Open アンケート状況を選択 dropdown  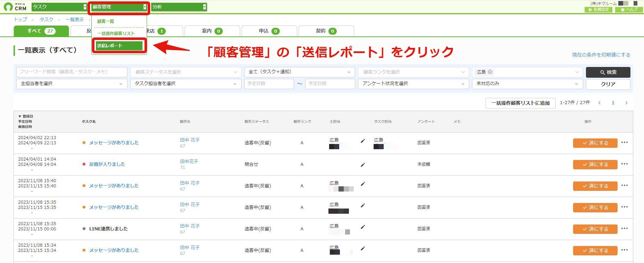coord(414,84)
